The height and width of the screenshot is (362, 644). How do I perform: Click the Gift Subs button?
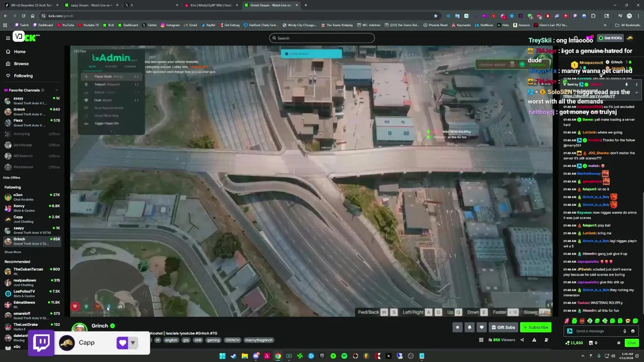(503, 327)
